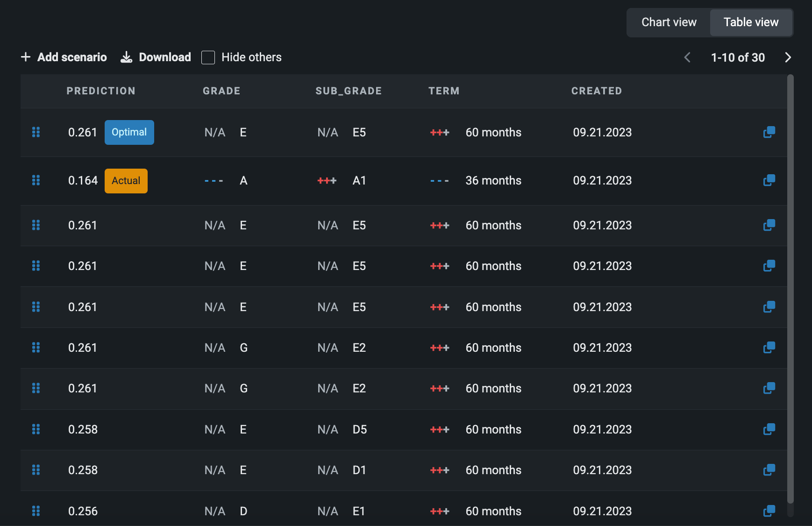Click drag handle icon of the Actual row
The height and width of the screenshot is (526, 812).
[36, 180]
